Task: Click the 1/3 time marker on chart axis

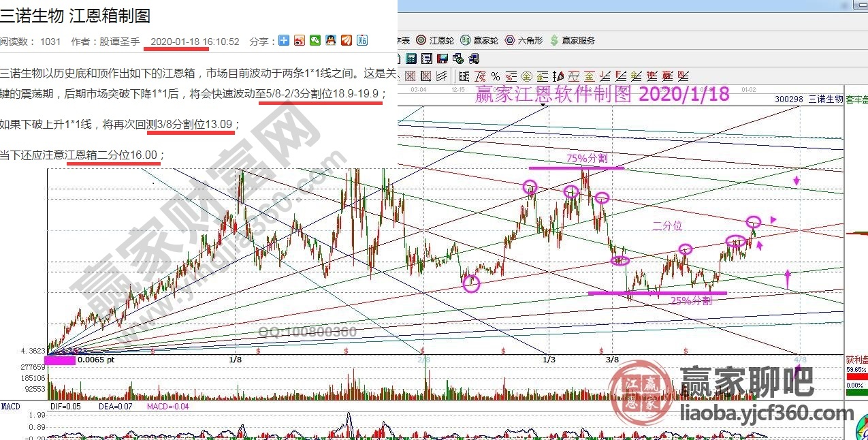Action: tap(549, 359)
